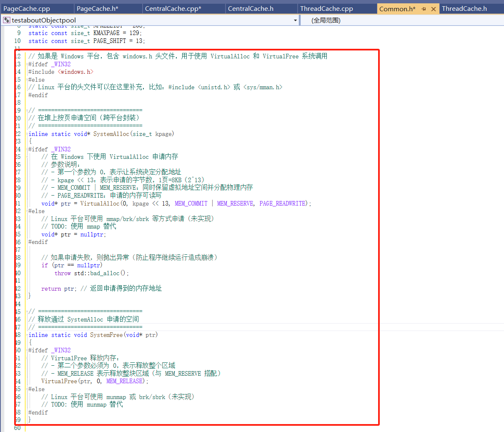Close the Common.h* tab

434,9
